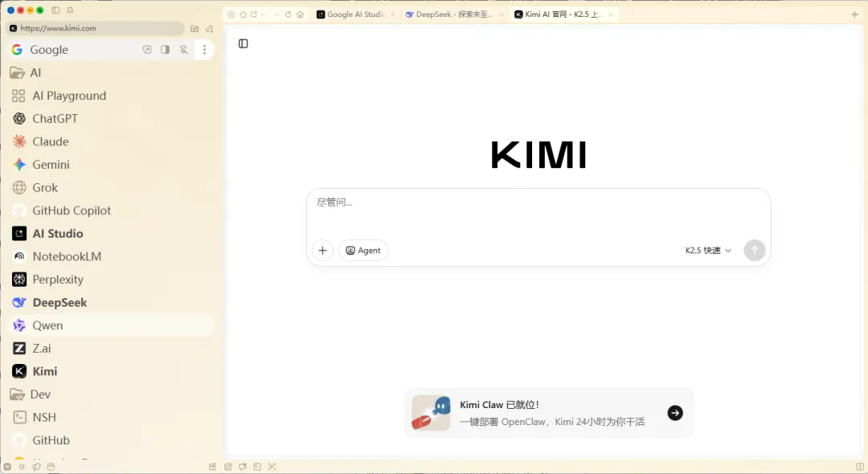Click the folder icon right of the address bar
Viewport: 868px width, 474px height.
point(194,28)
